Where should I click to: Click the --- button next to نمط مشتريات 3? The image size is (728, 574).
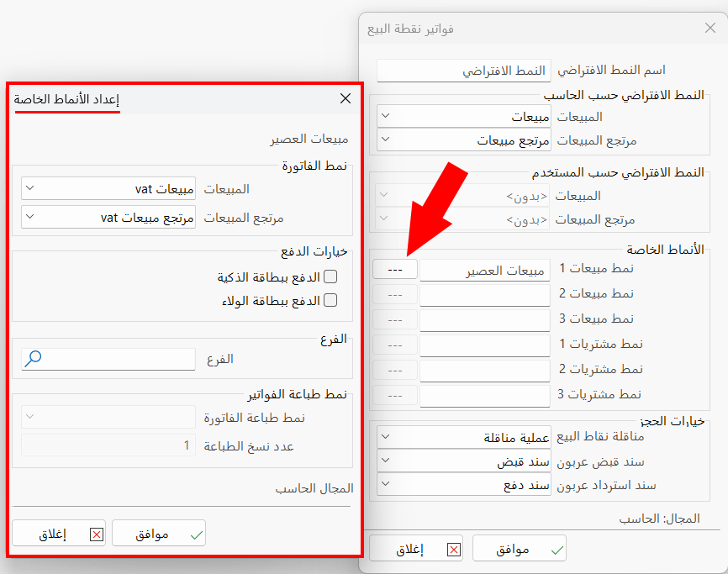point(394,395)
